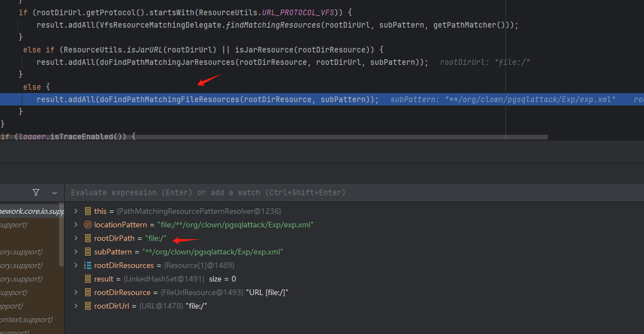Click the doFindPathMatchingJarResources method call
The width and height of the screenshot is (644, 334).
[x=166, y=62]
